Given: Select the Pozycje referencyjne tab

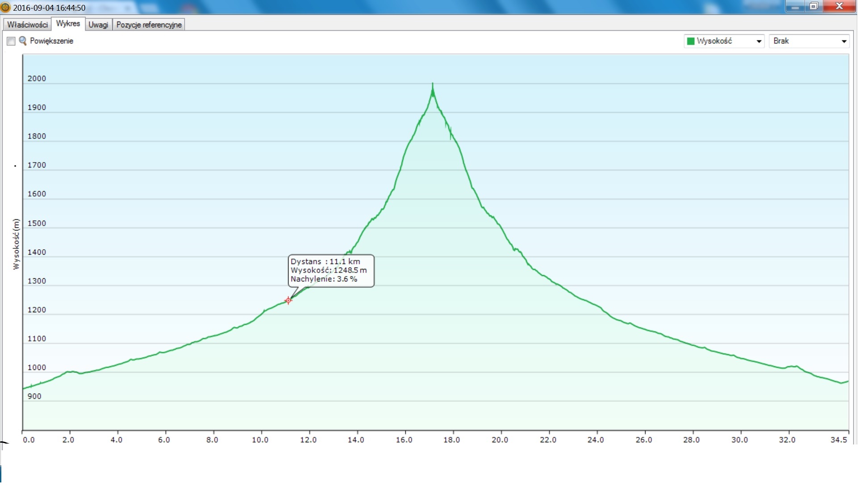Looking at the screenshot, I should [149, 25].
